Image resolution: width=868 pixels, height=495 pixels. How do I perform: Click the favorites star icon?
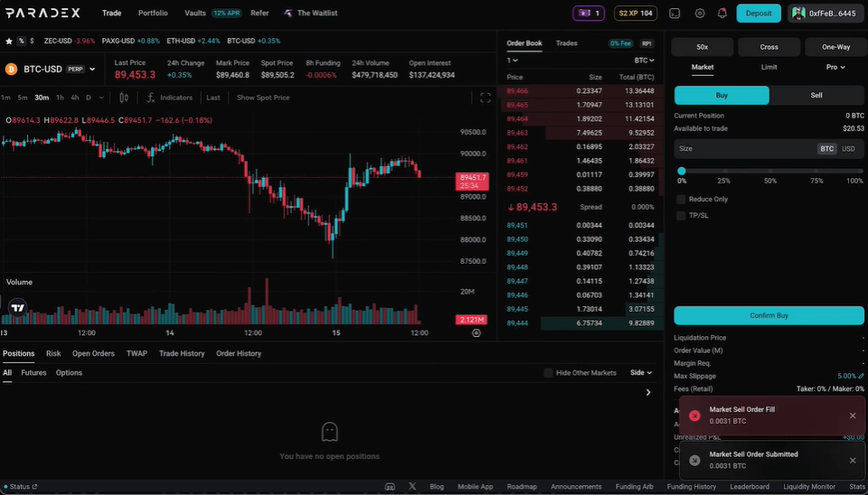point(9,41)
